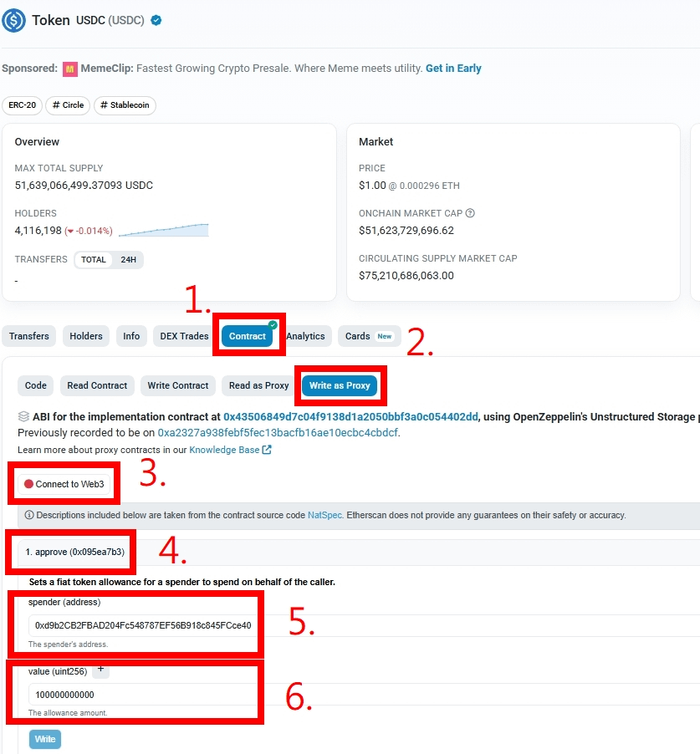Select the Write as Proxy sub-tab
This screenshot has width=700, height=754.
click(340, 385)
